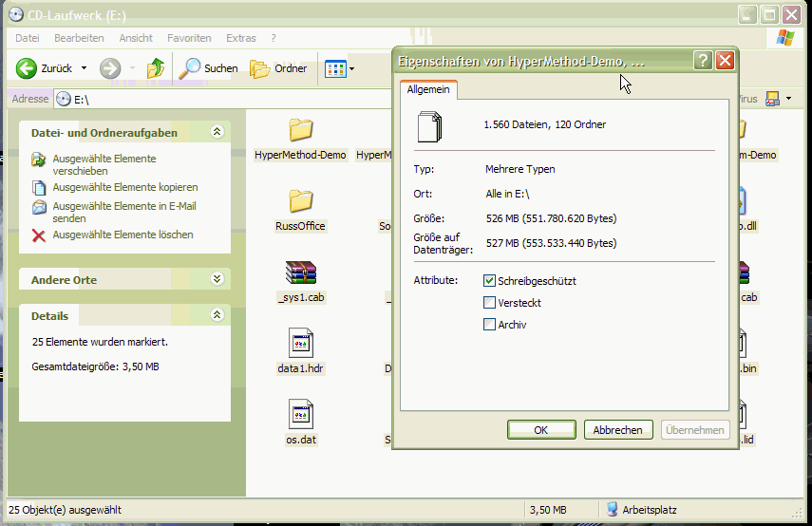Click the Abbrechen button
This screenshot has height=526, width=812.
click(x=618, y=430)
